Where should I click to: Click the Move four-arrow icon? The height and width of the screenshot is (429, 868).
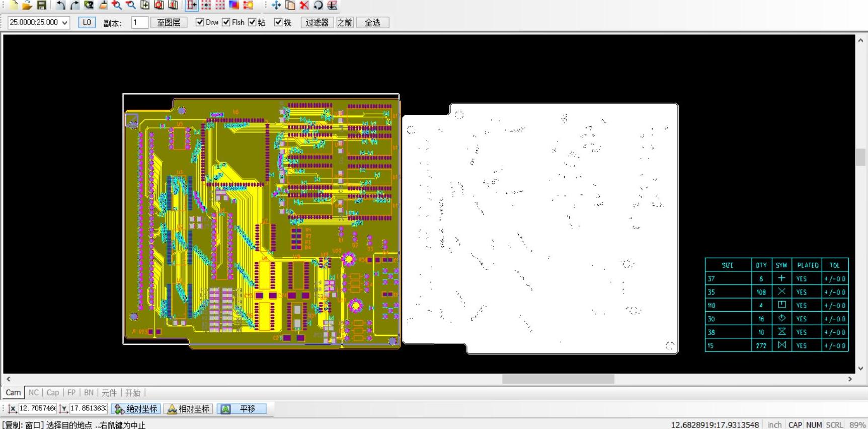point(276,5)
